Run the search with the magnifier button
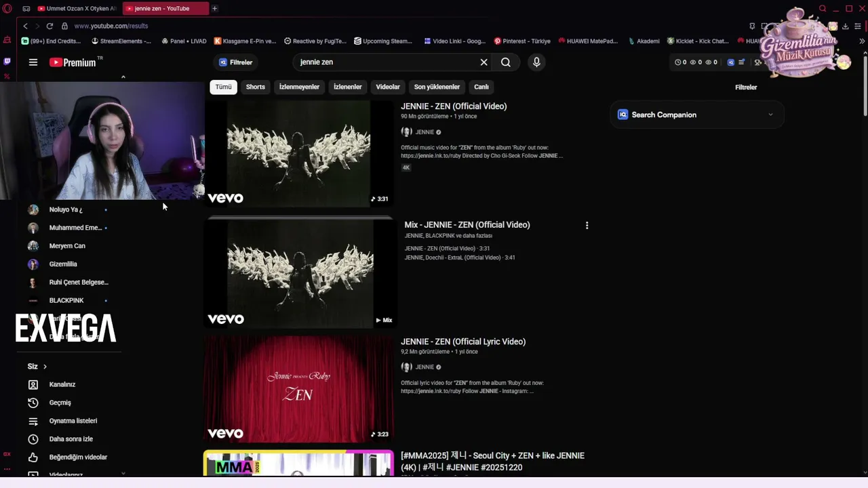Screen dimensions: 868x488 pyautogui.click(x=506, y=62)
